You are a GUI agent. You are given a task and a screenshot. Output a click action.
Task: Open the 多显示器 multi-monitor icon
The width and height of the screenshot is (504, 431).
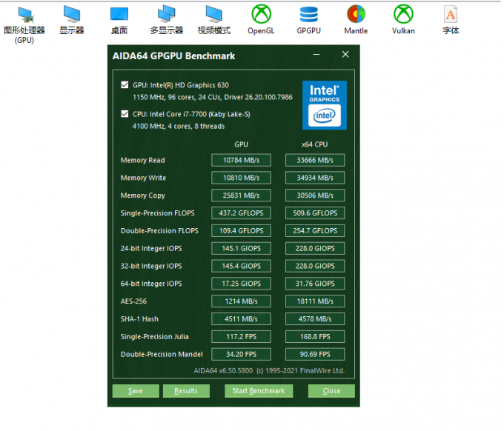(167, 20)
